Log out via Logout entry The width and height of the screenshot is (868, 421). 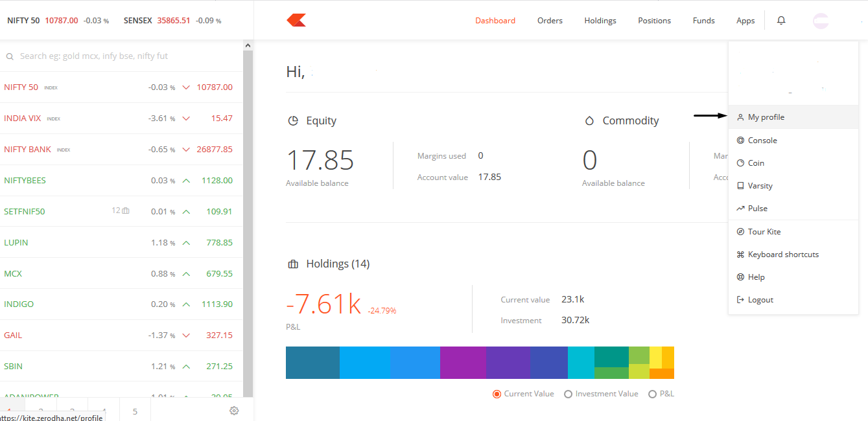pos(793,299)
